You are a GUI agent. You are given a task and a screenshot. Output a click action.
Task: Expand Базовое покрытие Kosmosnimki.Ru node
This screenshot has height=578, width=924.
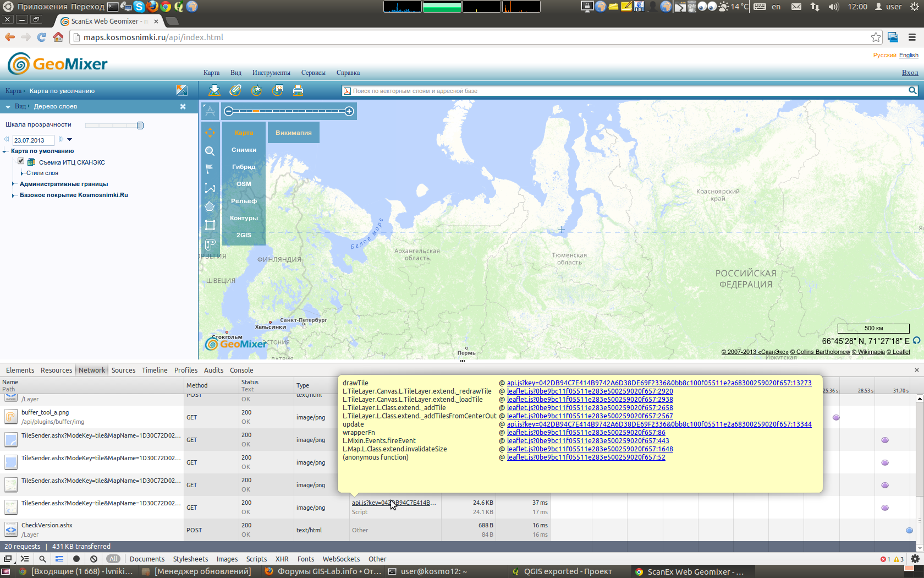13,195
